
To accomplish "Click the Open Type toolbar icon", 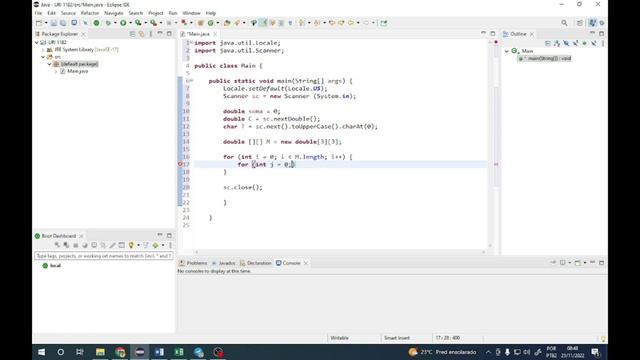I will click(227, 23).
